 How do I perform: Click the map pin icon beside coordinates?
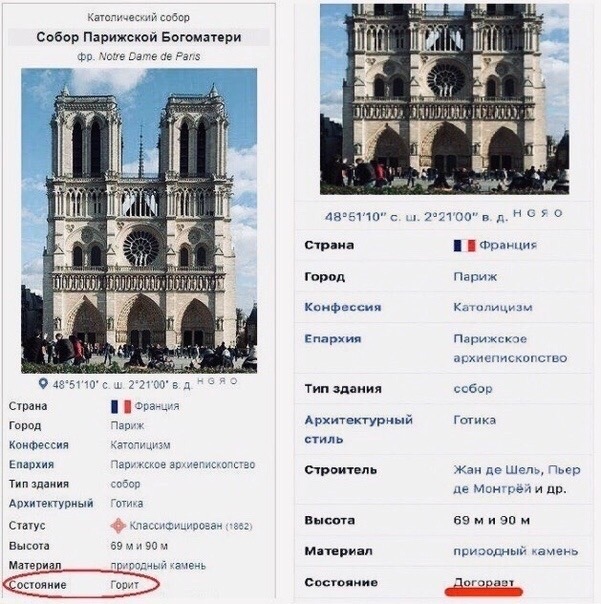click(x=43, y=383)
